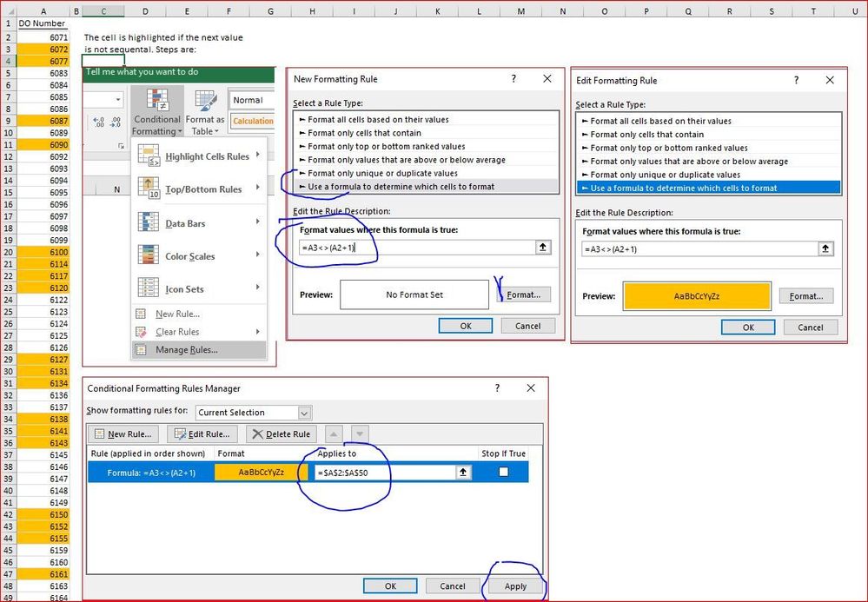868x602 pixels.
Task: Click OK in New Formatting Rule dialog
Action: [x=466, y=326]
